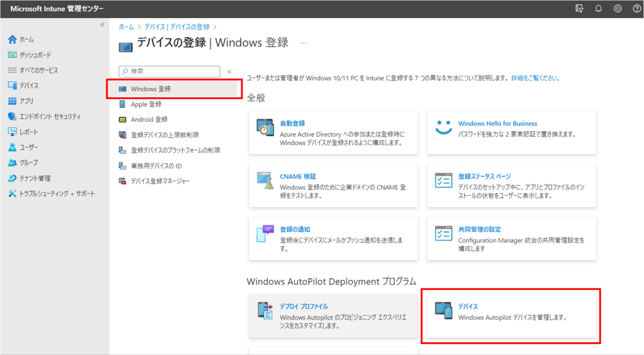
Task: Click the 登録ステータス ページ checklist icon
Action: pos(444,181)
